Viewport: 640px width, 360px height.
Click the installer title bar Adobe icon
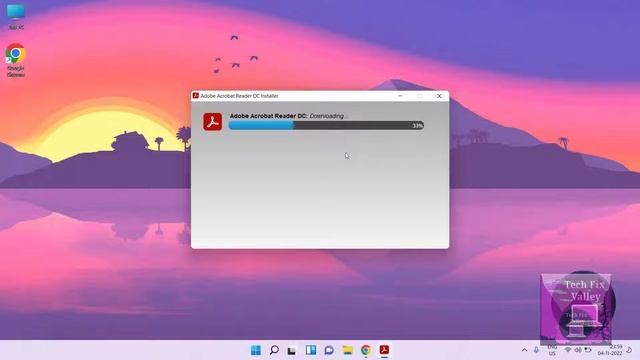[x=196, y=96]
